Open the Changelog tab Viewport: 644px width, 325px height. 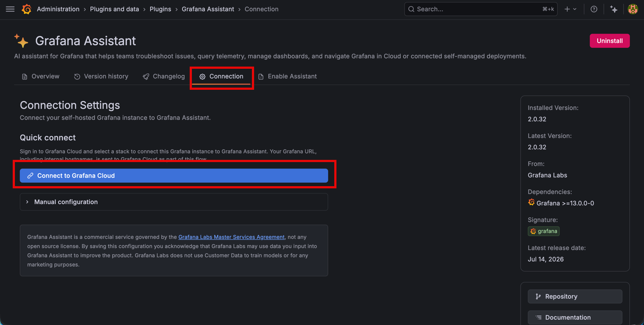point(164,76)
